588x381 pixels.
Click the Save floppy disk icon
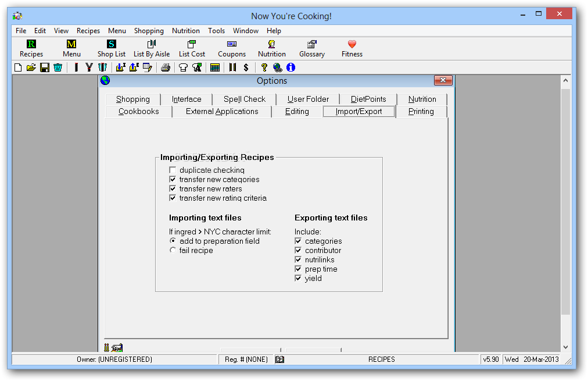click(45, 67)
